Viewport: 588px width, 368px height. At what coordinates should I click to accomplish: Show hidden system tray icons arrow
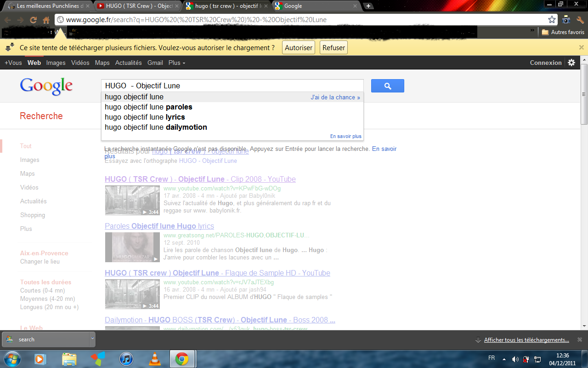tap(504, 359)
